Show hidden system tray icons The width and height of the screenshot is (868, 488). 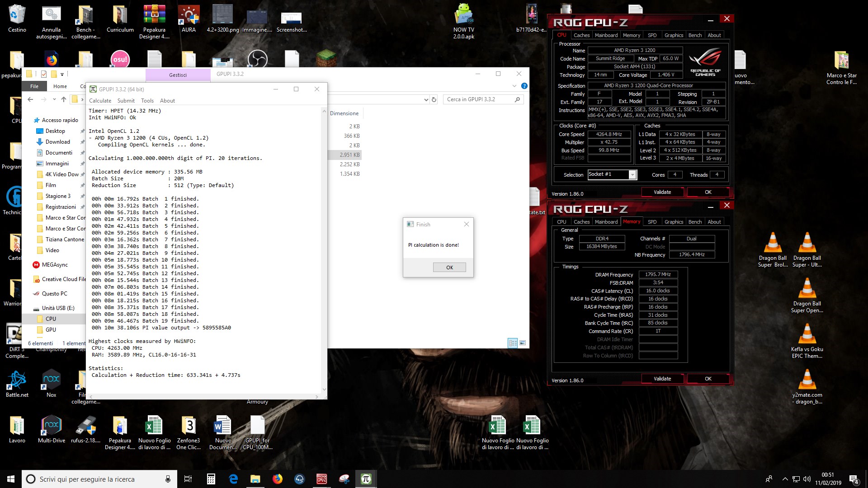pyautogui.click(x=785, y=479)
